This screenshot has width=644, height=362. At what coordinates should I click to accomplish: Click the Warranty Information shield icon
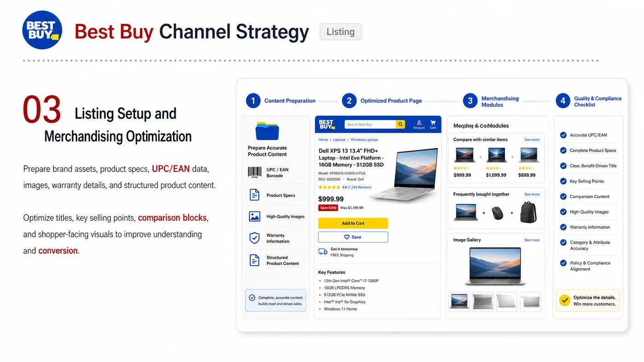(x=254, y=238)
